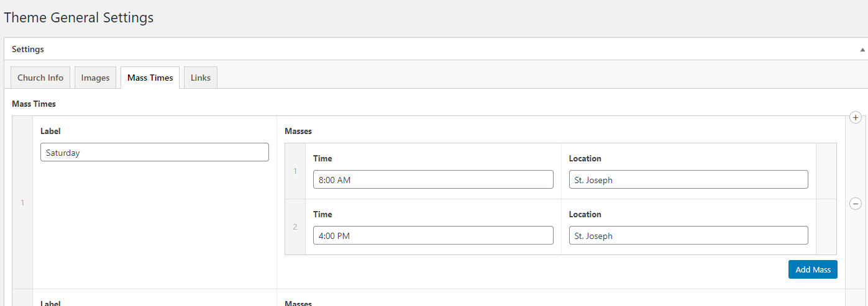Click the handle of the second label row
Image resolution: width=868 pixels, height=306 pixels.
pyautogui.click(x=22, y=298)
